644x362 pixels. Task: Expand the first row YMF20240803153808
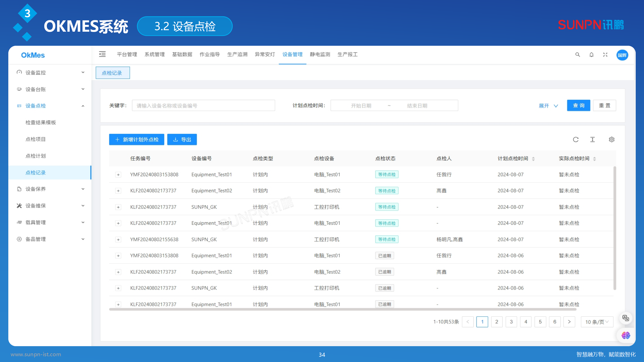[x=118, y=175]
